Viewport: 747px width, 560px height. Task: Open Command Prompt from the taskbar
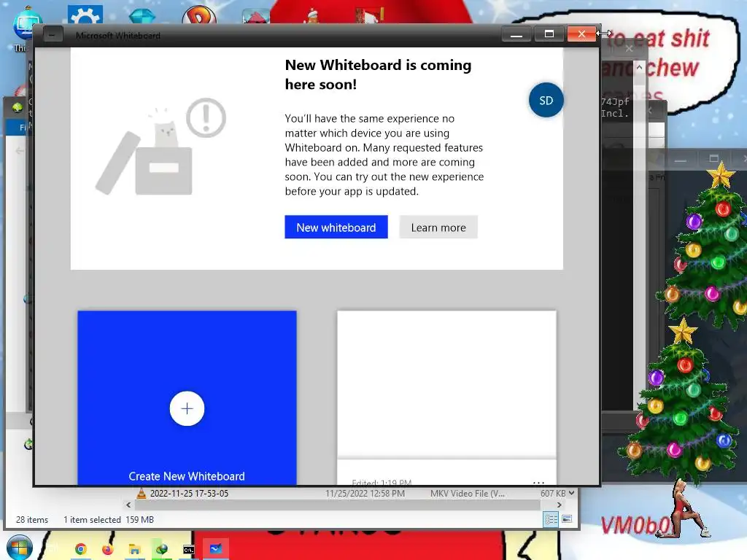point(189,550)
